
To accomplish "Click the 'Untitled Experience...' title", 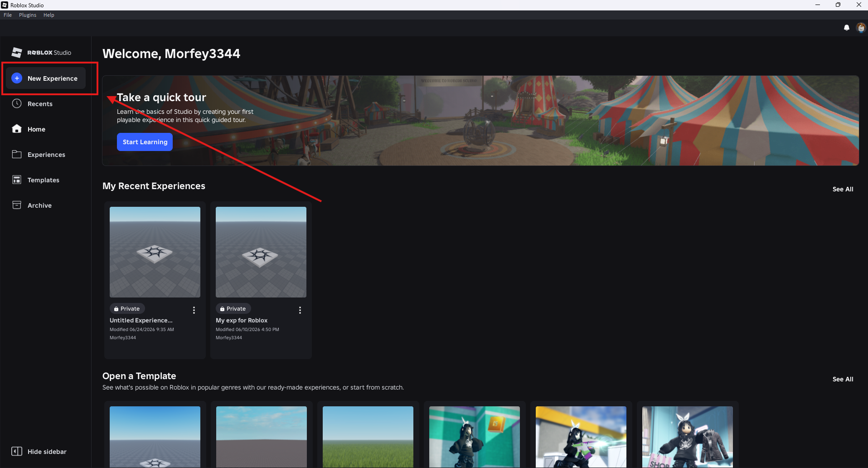I will coord(141,320).
